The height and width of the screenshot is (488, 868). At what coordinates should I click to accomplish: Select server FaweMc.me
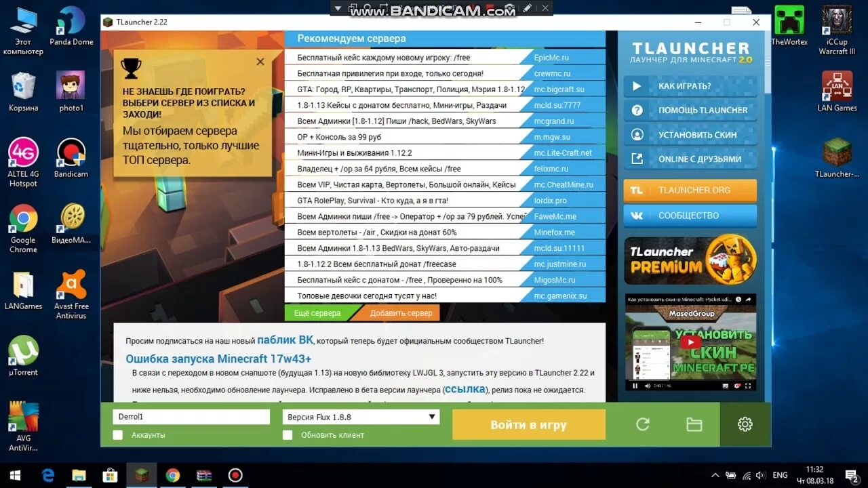[555, 216]
